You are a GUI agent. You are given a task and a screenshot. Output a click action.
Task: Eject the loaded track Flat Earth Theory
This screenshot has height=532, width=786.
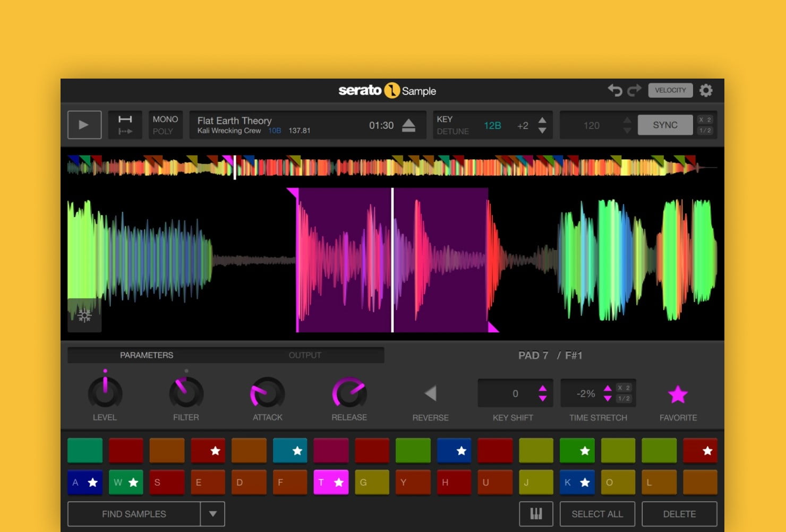[x=408, y=125]
